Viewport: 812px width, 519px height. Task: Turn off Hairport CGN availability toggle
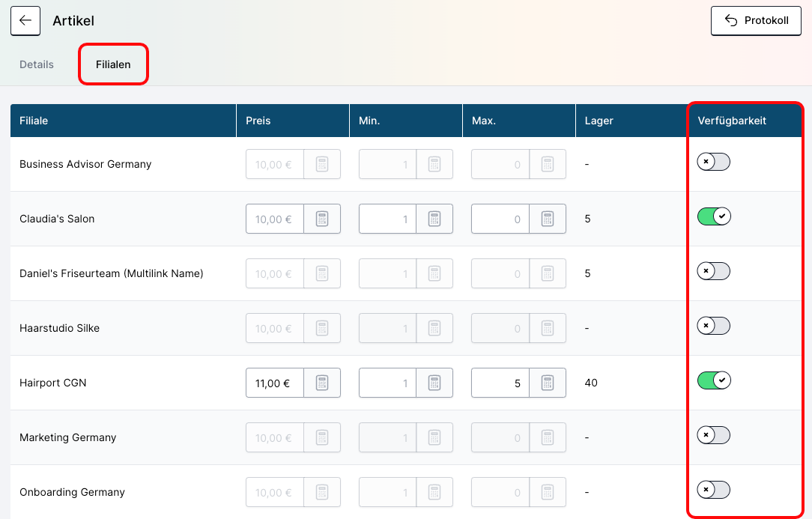(713, 380)
